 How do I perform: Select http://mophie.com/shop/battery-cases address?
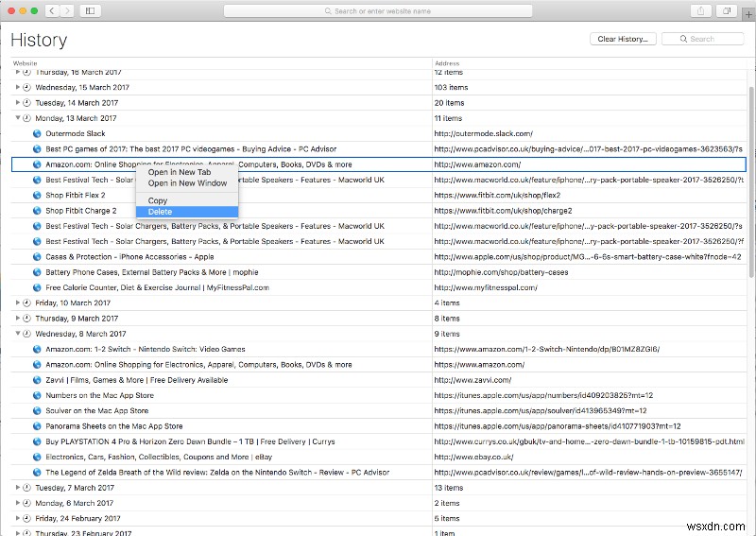coord(501,272)
